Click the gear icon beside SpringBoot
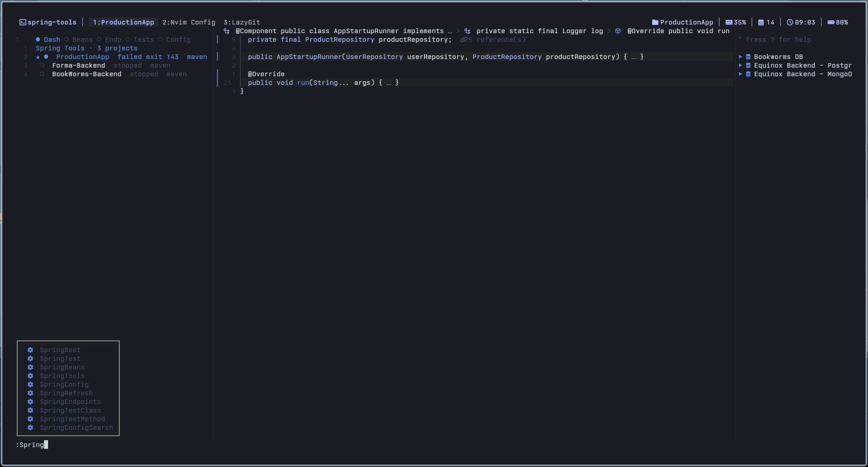Image resolution: width=868 pixels, height=467 pixels. pyautogui.click(x=30, y=350)
